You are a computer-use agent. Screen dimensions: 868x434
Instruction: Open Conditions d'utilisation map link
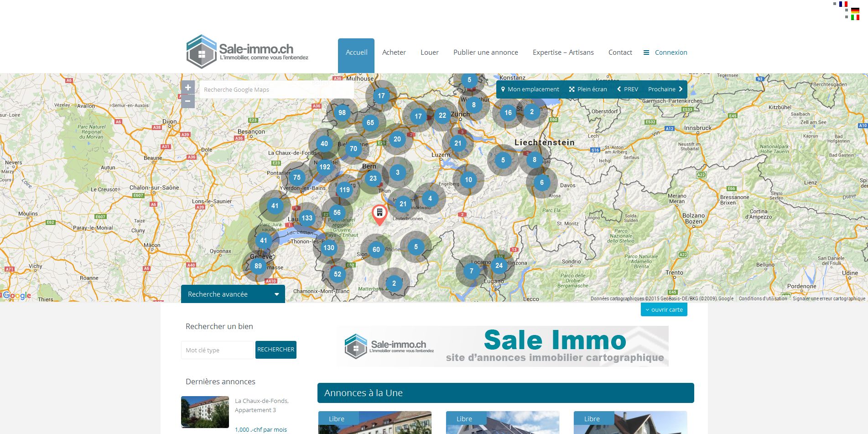[x=763, y=298]
